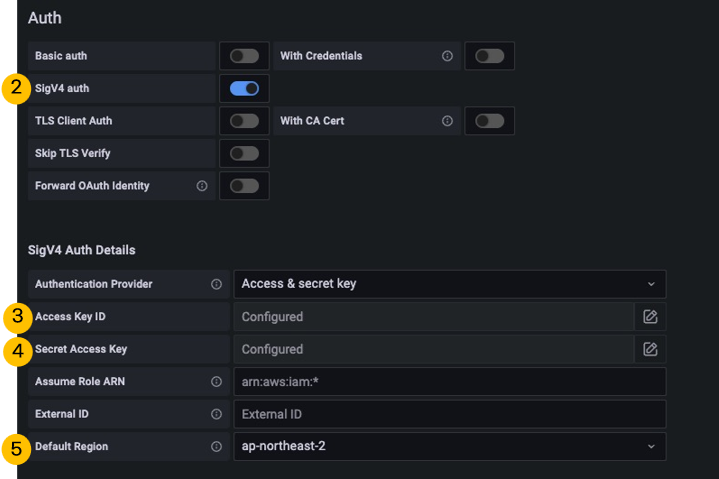The width and height of the screenshot is (719, 479).
Task: Click the Secret Access Key Configured field
Action: [434, 349]
